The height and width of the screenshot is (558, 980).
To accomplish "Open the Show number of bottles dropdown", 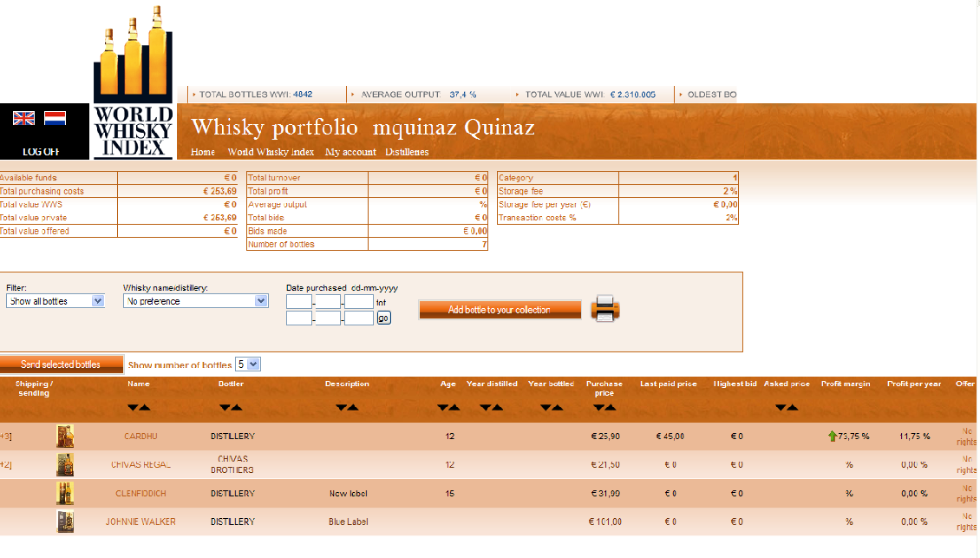I will pyautogui.click(x=248, y=364).
